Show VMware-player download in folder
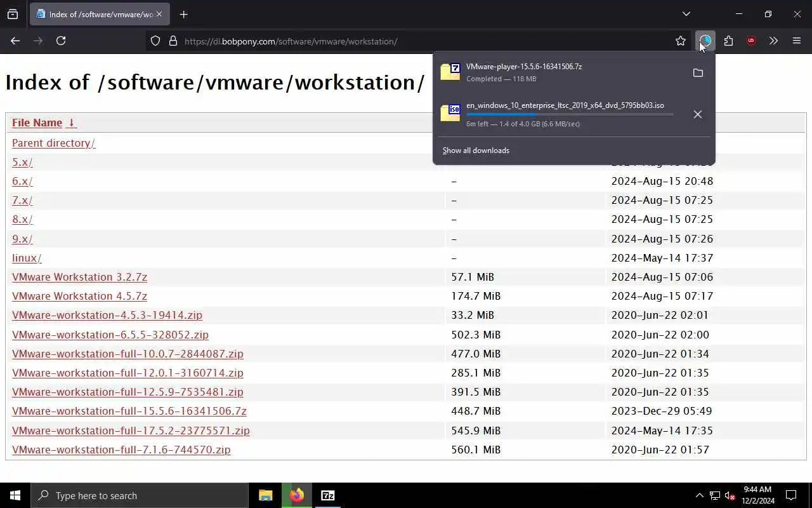This screenshot has height=508, width=812. click(698, 73)
